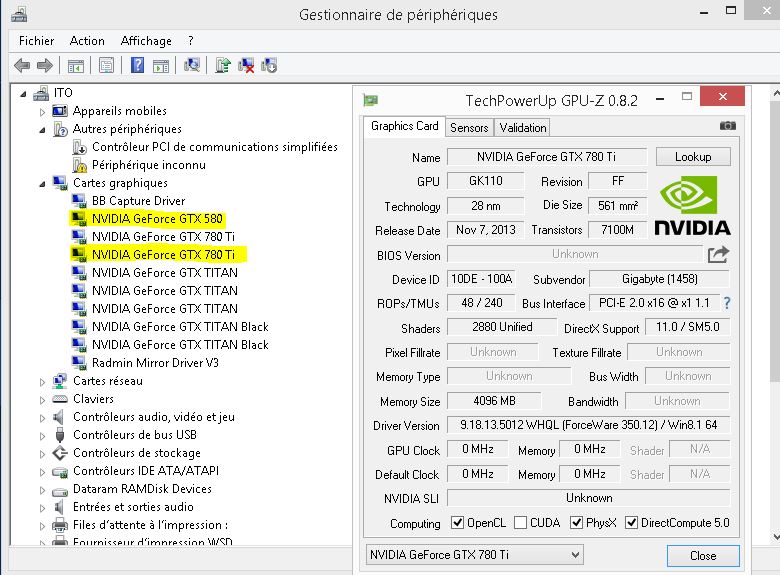Toggle the DirectCompute 5.0 checkbox
Viewport: 780px width, 575px height.
(x=632, y=522)
